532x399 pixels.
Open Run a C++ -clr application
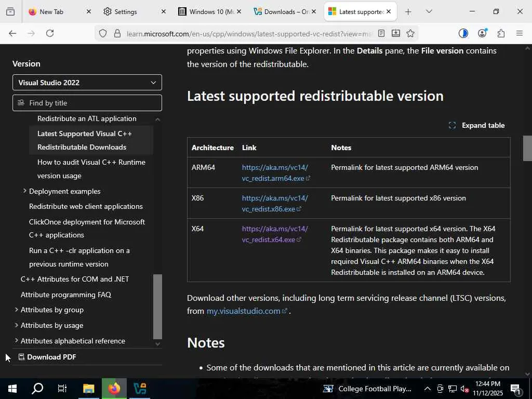pyautogui.click(x=79, y=257)
